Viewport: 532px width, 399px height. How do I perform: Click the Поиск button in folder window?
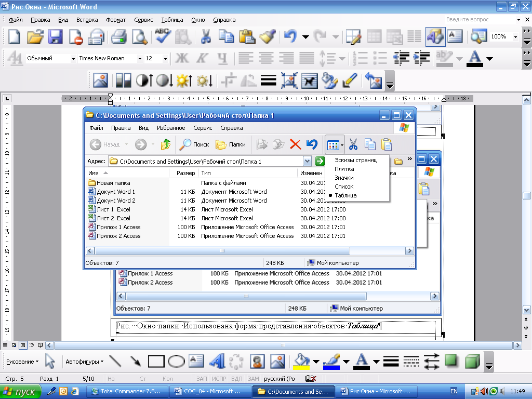coord(194,144)
